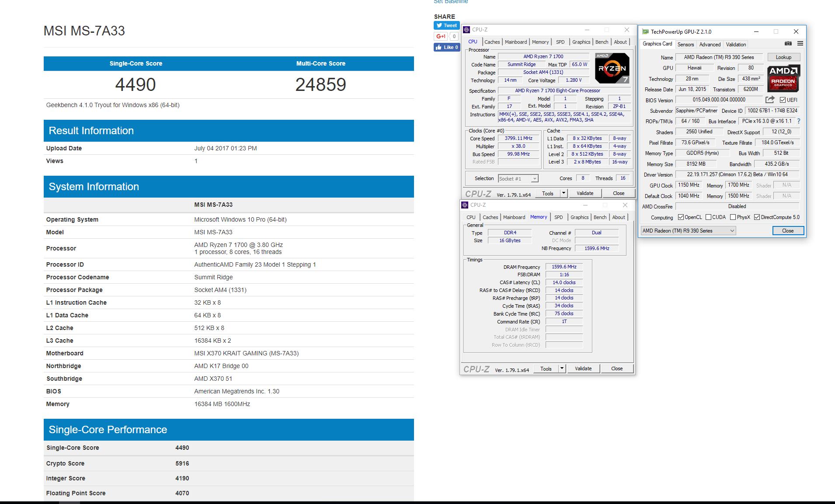Click the Close button in GPU-Z

[x=788, y=231]
